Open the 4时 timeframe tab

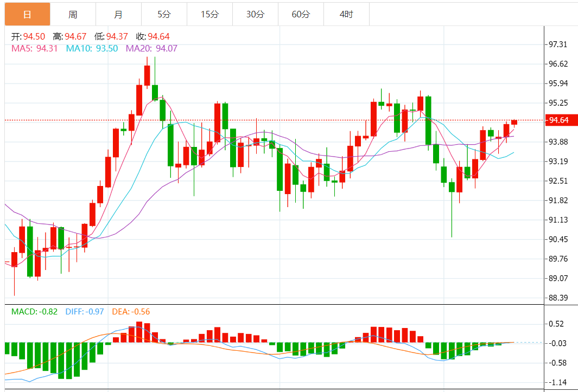(346, 15)
